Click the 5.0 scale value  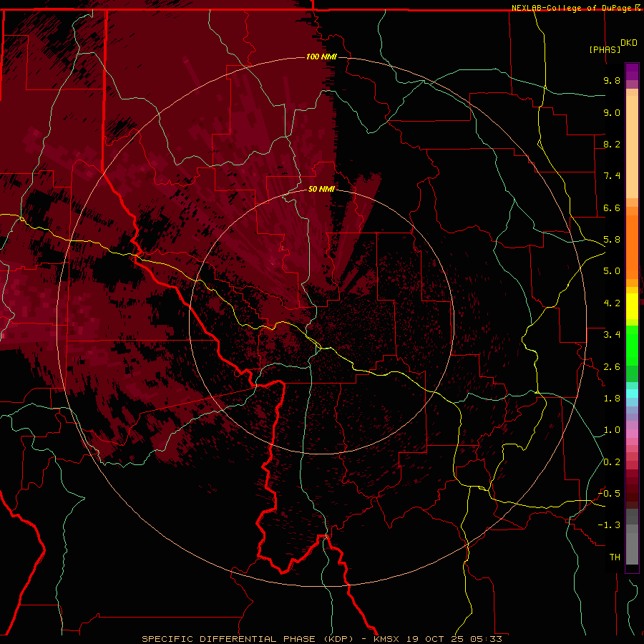pyautogui.click(x=612, y=271)
